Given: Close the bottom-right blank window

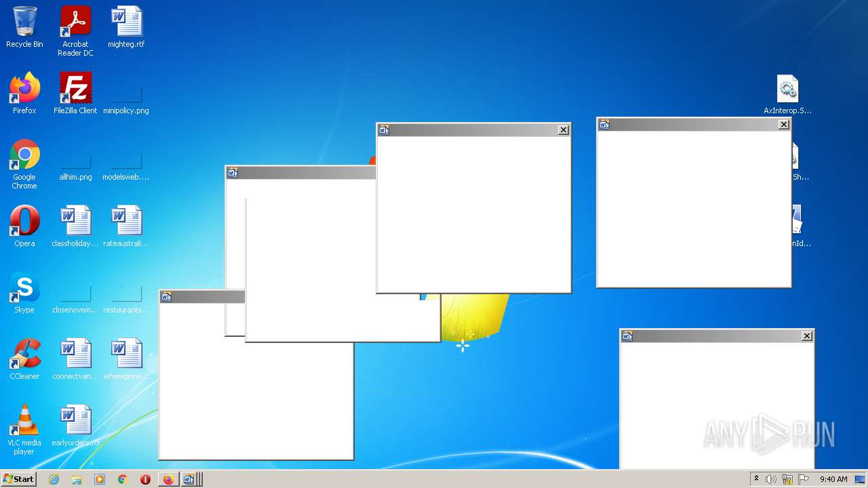Looking at the screenshot, I should click(807, 335).
